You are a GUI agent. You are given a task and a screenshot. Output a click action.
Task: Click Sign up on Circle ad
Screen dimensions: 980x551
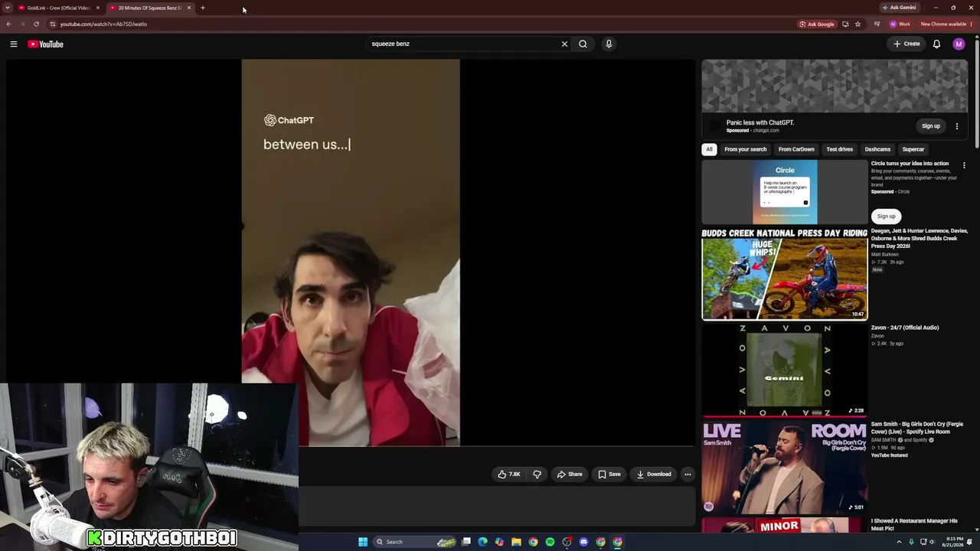pos(886,217)
